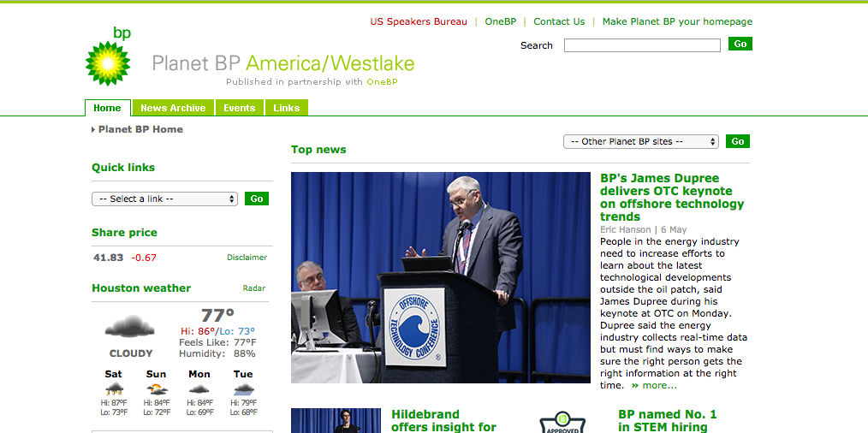This screenshot has height=433, width=868.
Task: Click Make Planet BP your homepage
Action: [678, 21]
